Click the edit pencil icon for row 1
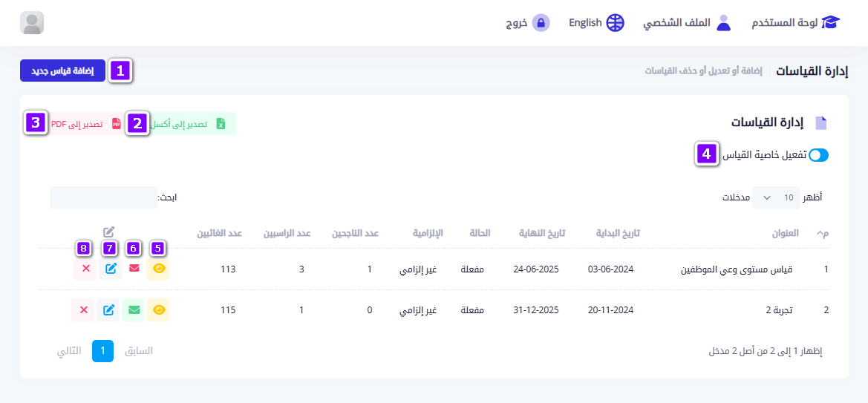 (x=109, y=269)
